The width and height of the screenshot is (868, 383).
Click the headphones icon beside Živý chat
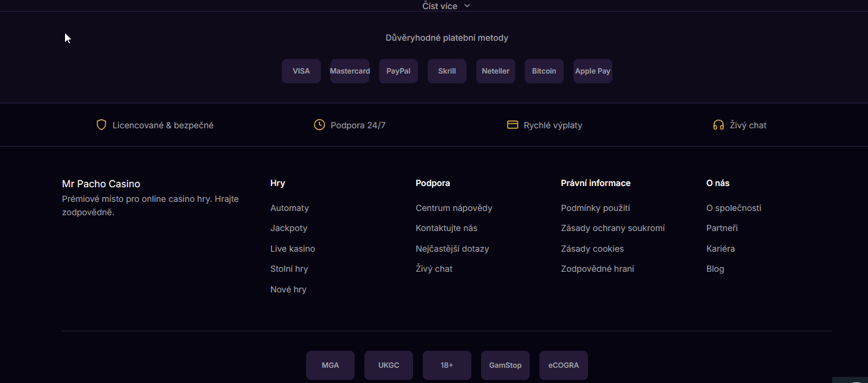pos(719,125)
